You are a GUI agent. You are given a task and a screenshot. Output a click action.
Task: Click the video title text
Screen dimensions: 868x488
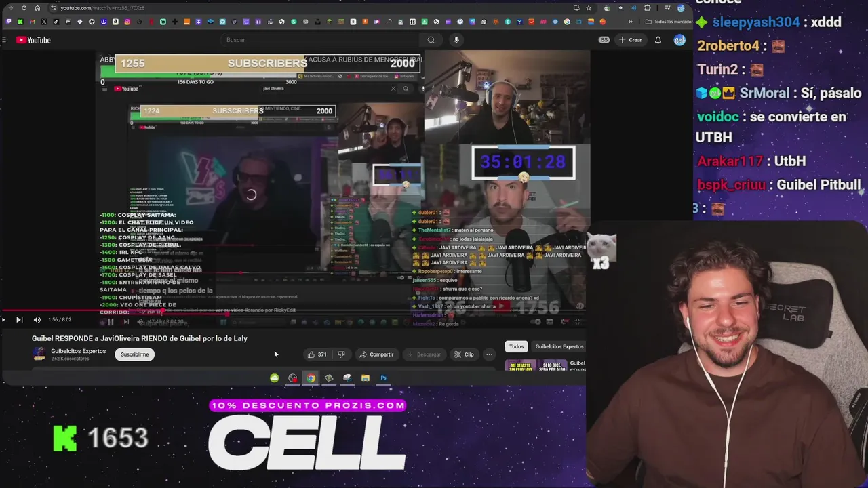(x=140, y=338)
